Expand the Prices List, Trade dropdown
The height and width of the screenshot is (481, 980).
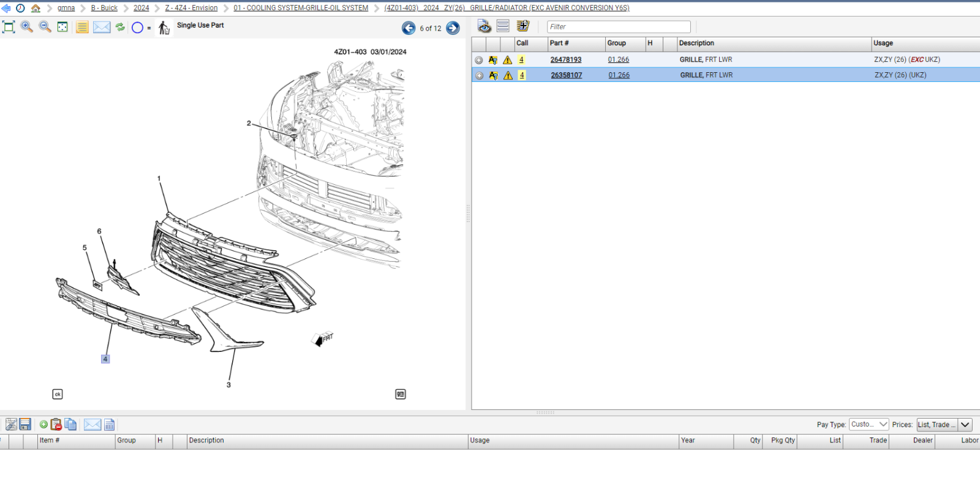click(x=965, y=424)
